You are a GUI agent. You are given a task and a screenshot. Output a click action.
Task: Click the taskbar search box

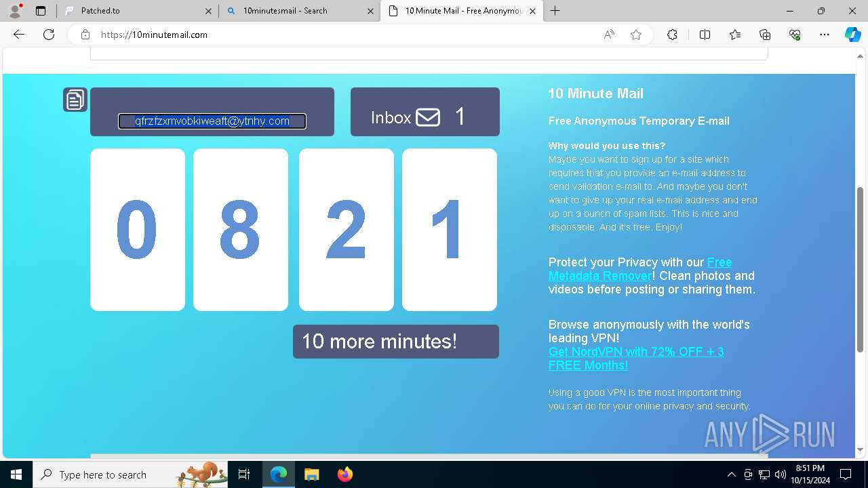(x=131, y=474)
